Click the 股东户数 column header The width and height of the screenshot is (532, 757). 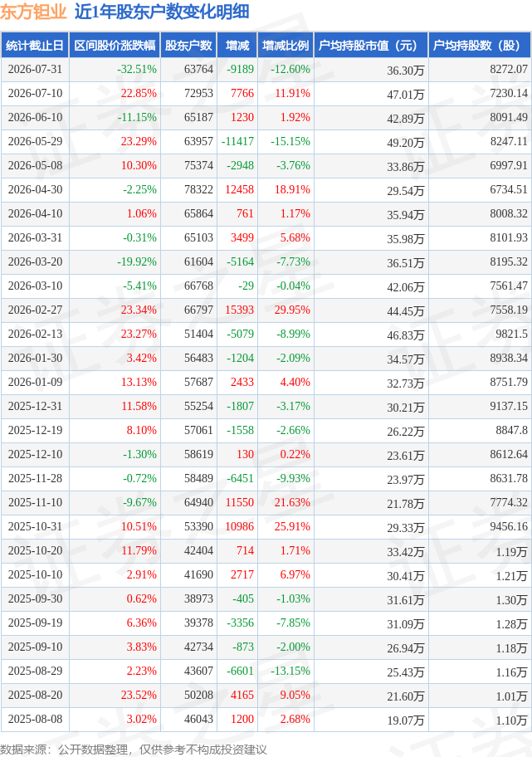click(188, 46)
